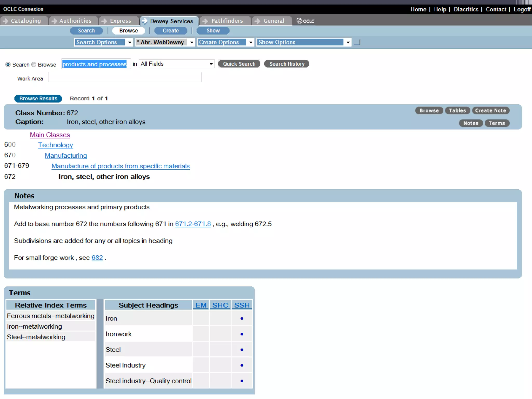Open the Abr. WebDewey dropdown
The image size is (532, 399).
(191, 42)
